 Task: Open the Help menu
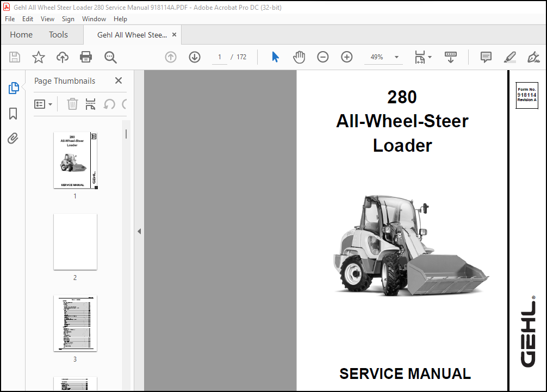click(120, 19)
